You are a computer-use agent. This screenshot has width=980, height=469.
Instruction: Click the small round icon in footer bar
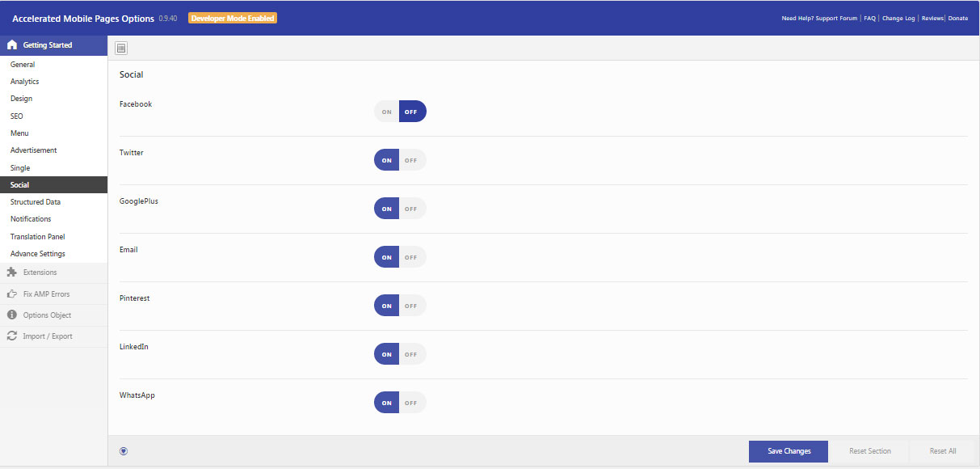[124, 451]
